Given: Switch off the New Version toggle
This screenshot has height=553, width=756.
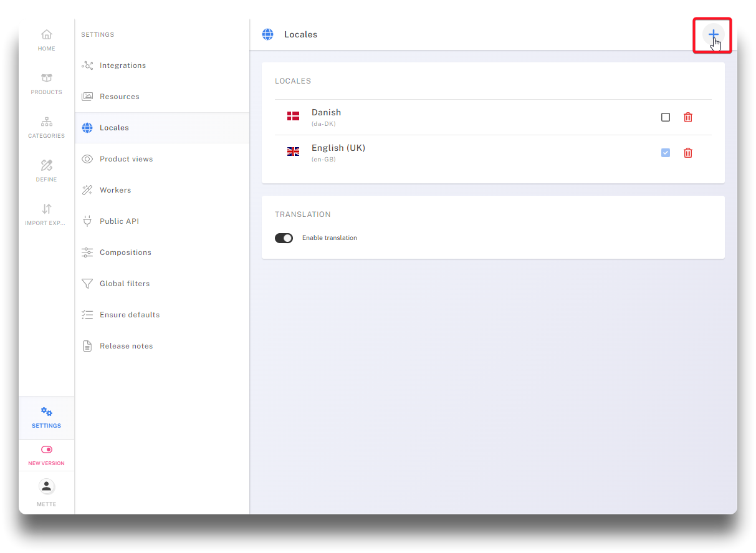Looking at the screenshot, I should pos(47,450).
